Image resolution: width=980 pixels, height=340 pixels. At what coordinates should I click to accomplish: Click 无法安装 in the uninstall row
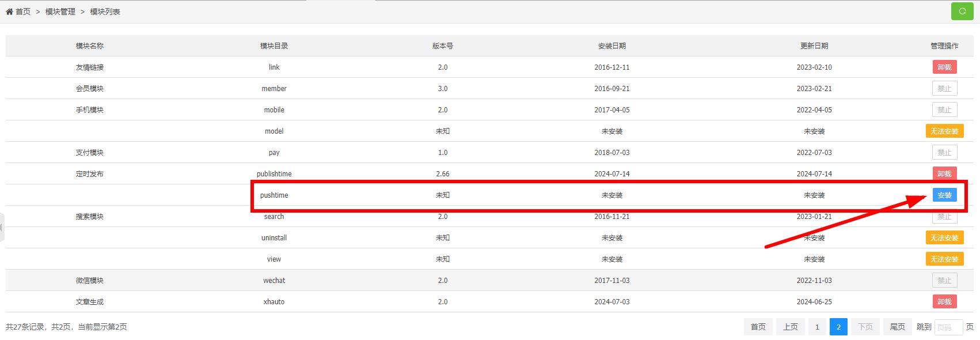[x=944, y=238]
